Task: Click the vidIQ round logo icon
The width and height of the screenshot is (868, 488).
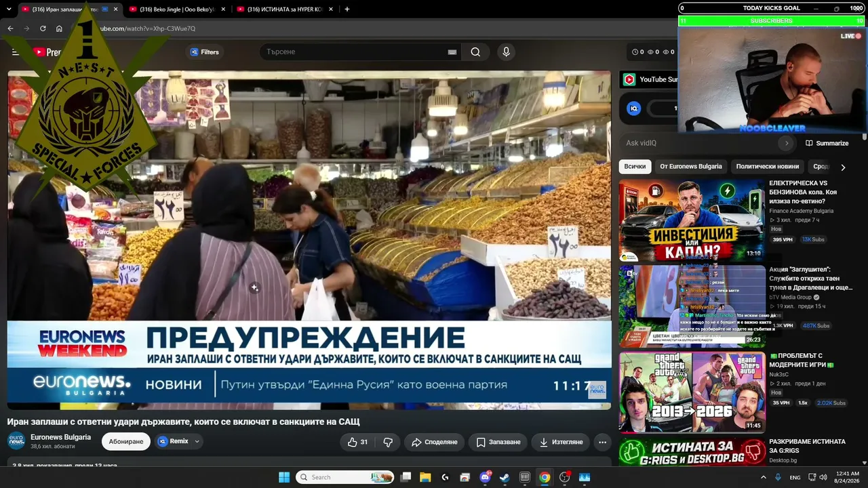Action: (x=633, y=108)
